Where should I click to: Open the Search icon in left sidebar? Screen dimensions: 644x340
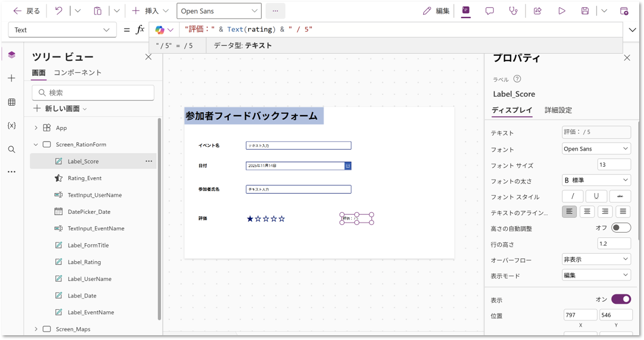(12, 150)
